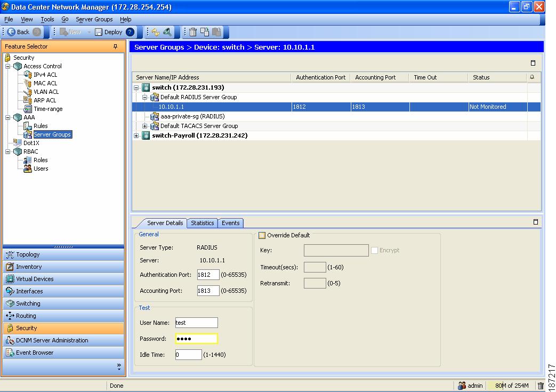Click the help question mark beside Deploy

[x=129, y=32]
